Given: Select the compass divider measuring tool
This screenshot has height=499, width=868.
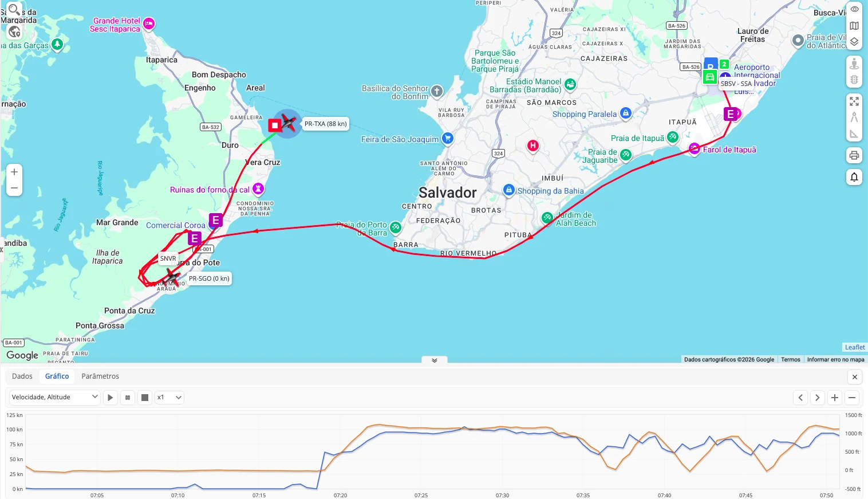Looking at the screenshot, I should pos(854,117).
